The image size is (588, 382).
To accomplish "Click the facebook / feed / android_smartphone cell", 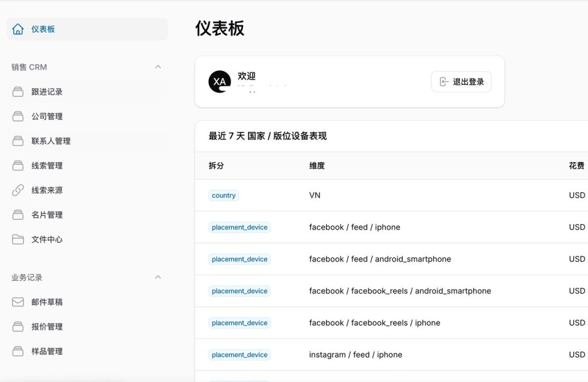I will (380, 259).
